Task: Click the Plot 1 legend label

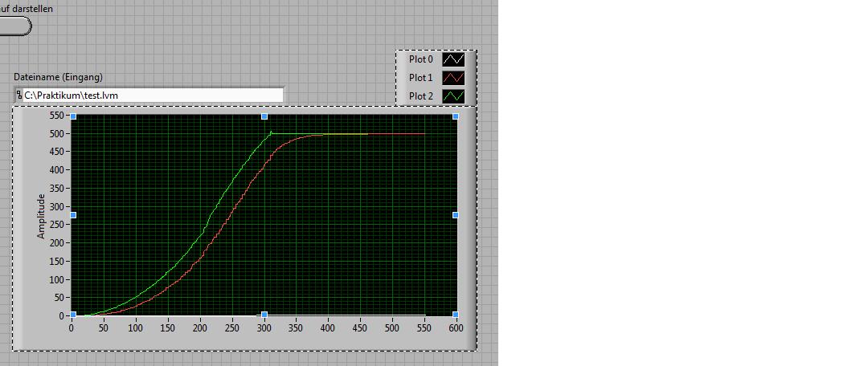Action: click(x=421, y=78)
